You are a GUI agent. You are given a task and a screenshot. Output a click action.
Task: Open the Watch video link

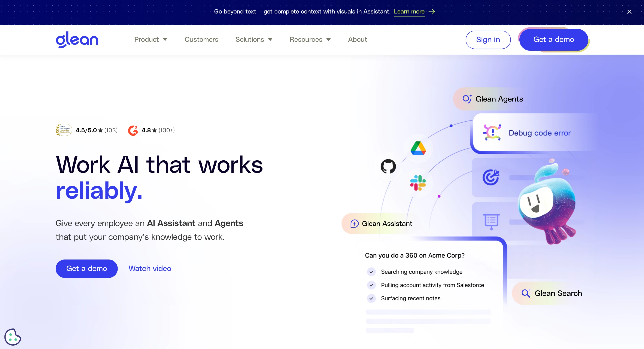(149, 268)
